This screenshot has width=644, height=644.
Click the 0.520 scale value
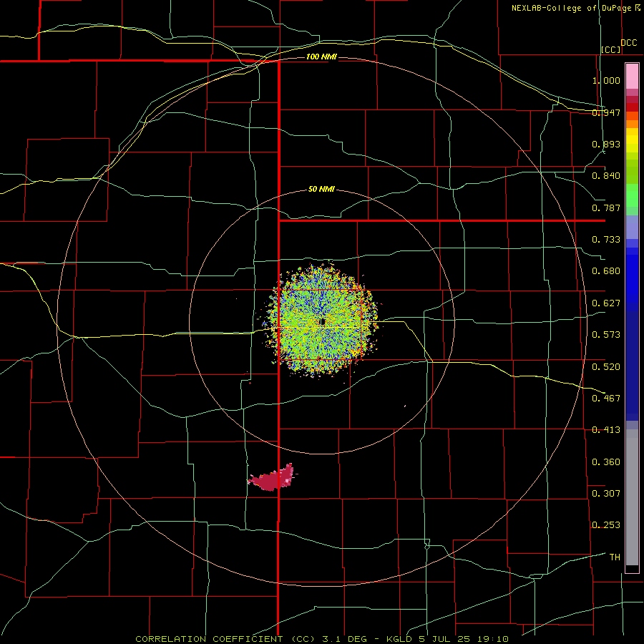[606, 366]
